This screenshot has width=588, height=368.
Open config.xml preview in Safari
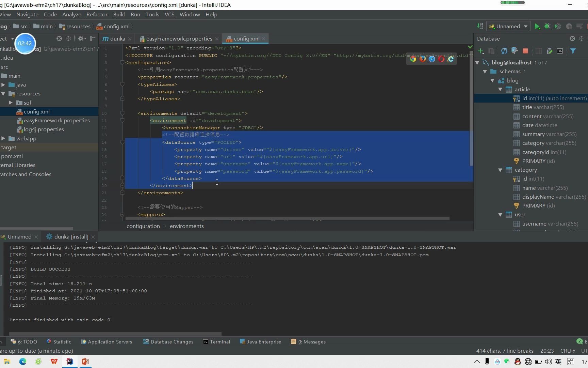[x=432, y=59]
